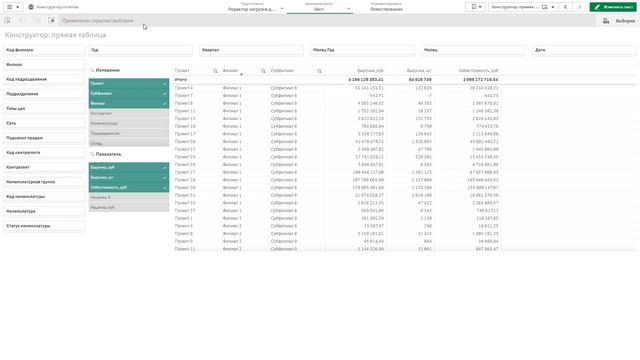Sort by the Выручка, шт column header
This screenshot has height=360, width=640.
click(x=419, y=71)
